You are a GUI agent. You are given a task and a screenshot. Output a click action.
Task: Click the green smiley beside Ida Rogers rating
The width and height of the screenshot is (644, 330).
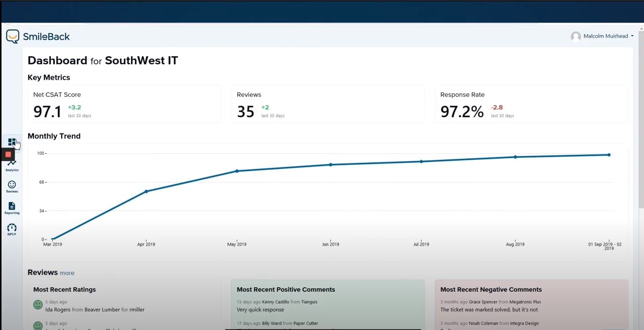tap(38, 304)
